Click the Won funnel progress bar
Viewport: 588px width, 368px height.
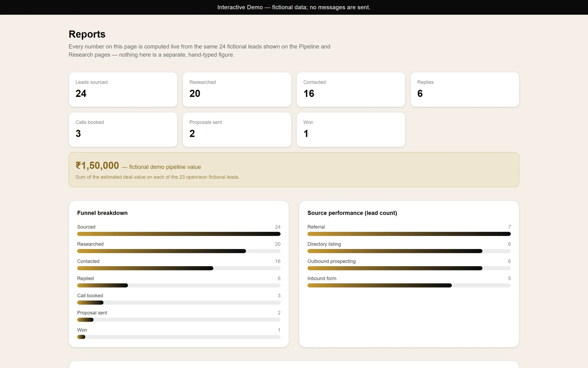click(179, 337)
